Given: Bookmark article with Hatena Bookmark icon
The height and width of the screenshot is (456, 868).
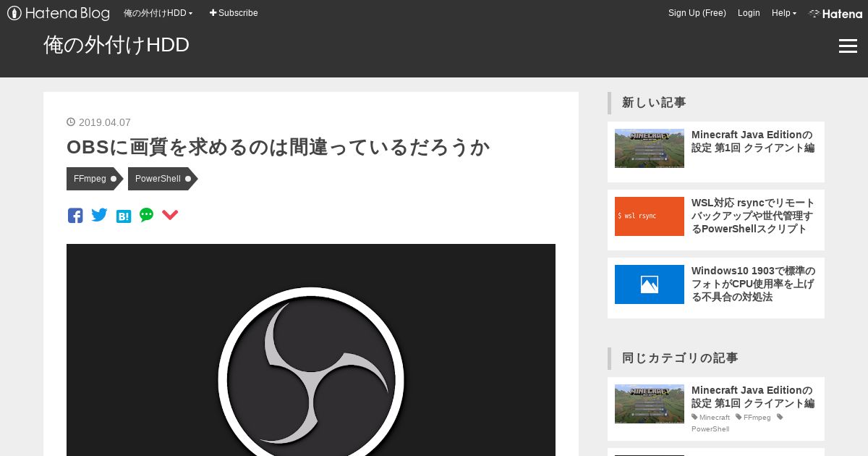Looking at the screenshot, I should pos(124,216).
